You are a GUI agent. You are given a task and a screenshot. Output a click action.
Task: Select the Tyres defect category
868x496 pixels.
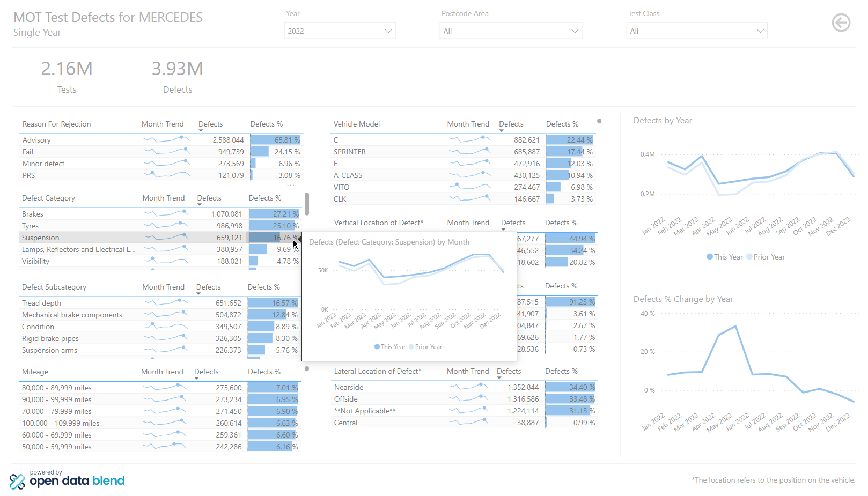[160, 226]
